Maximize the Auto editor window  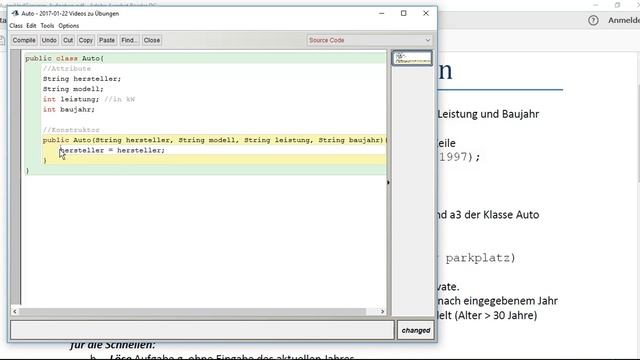point(404,13)
